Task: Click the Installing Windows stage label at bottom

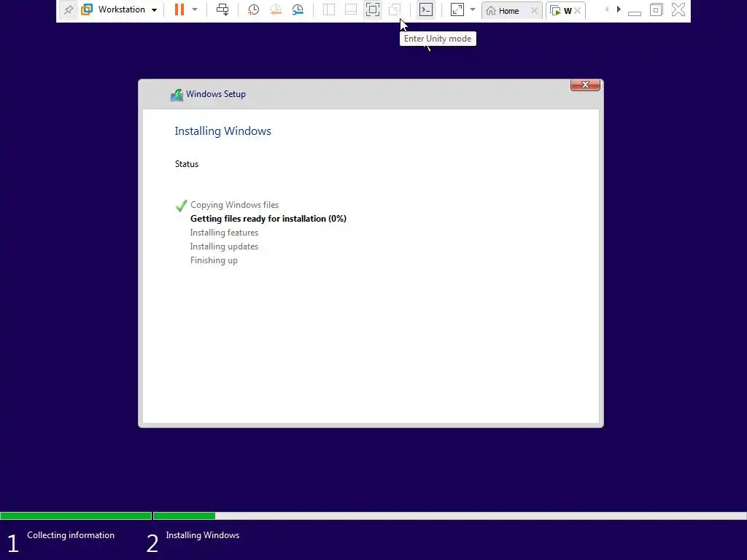Action: (x=203, y=535)
